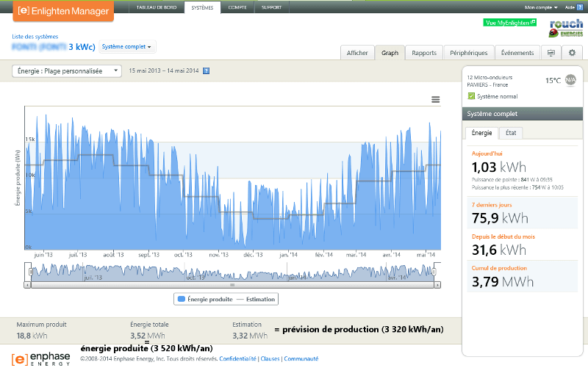Open the Système complet dropdown

tap(127, 47)
